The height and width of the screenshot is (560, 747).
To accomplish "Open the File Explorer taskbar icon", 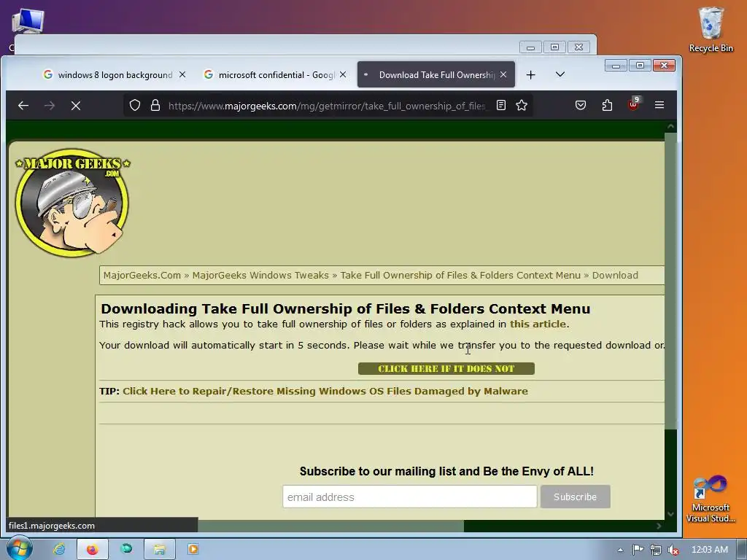I will (x=159, y=550).
